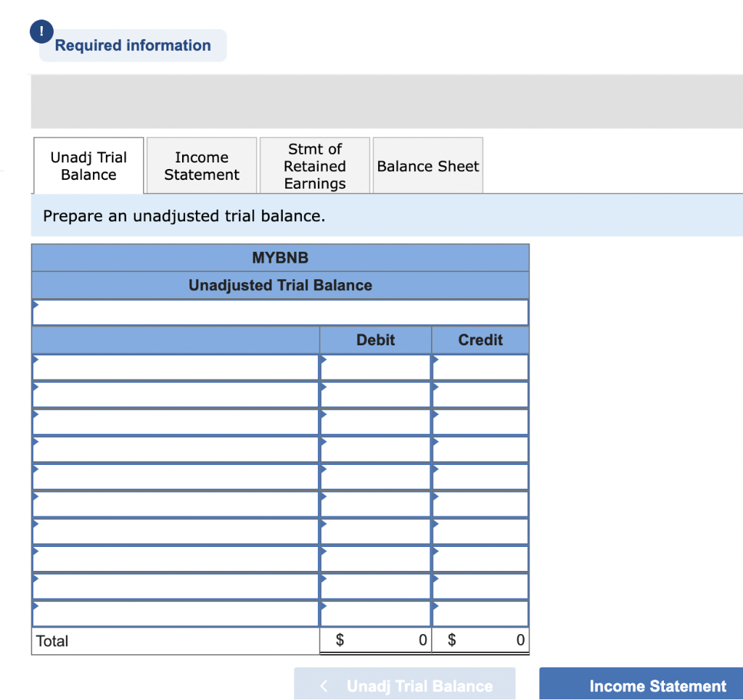Click the last row Debit input cell
Image resolution: width=743 pixels, height=700 pixels.
pos(375,614)
